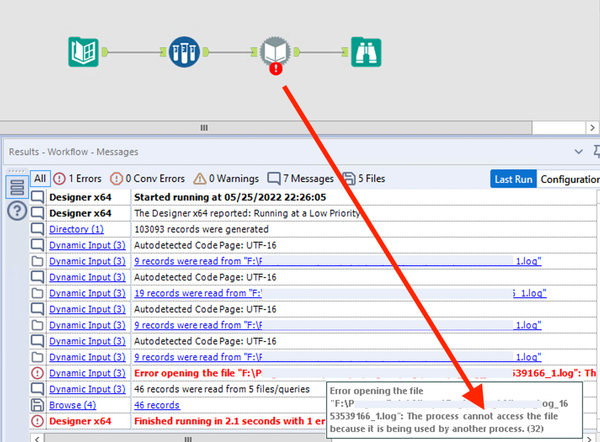Select the Input Data tool on canvas
The width and height of the screenshot is (600, 442).
click(x=83, y=51)
